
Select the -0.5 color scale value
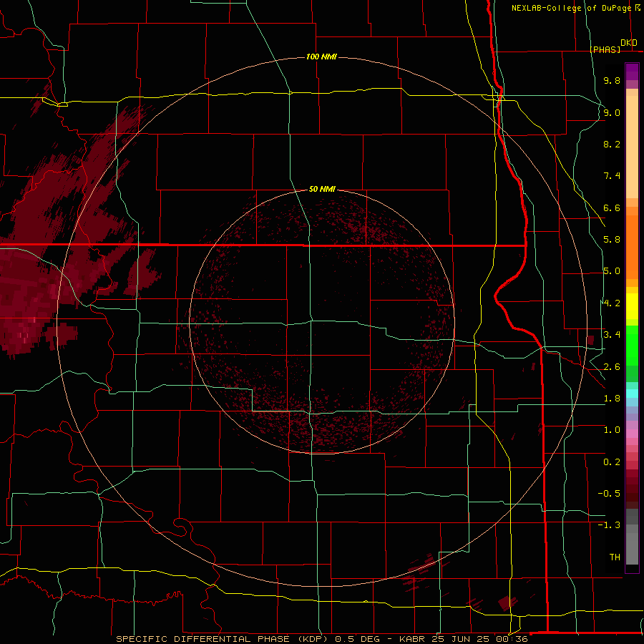click(x=609, y=494)
